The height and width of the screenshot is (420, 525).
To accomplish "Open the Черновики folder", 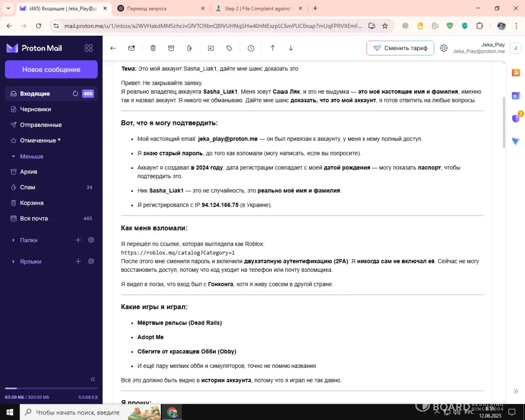I will pyautogui.click(x=36, y=109).
